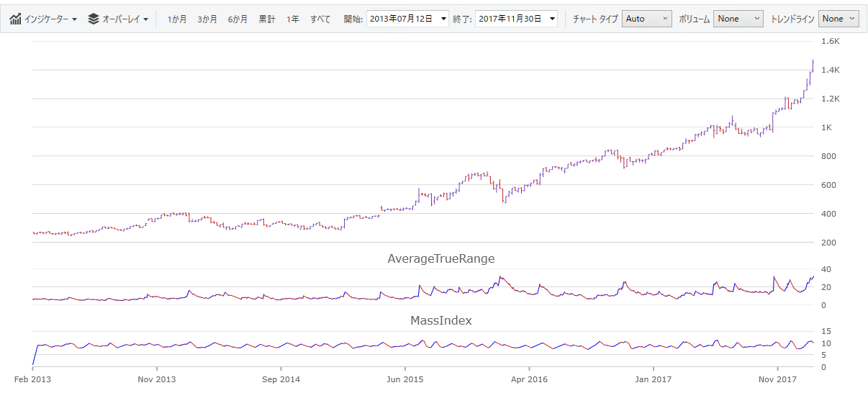Click the Feb 2013 axis label

32,379
